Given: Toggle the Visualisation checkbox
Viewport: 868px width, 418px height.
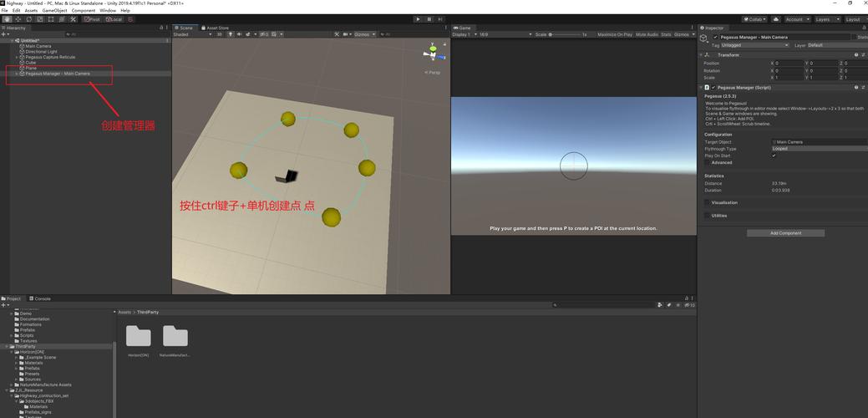Looking at the screenshot, I should tap(708, 202).
